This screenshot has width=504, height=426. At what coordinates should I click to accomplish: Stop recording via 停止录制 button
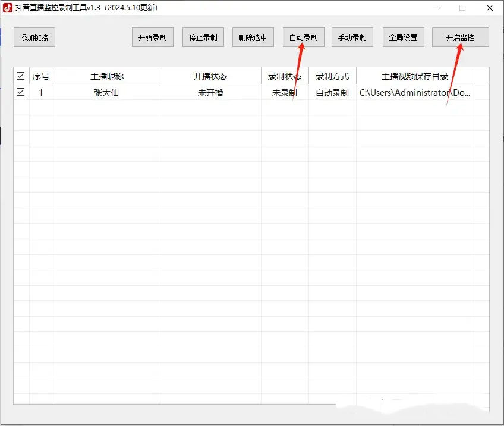click(x=203, y=37)
